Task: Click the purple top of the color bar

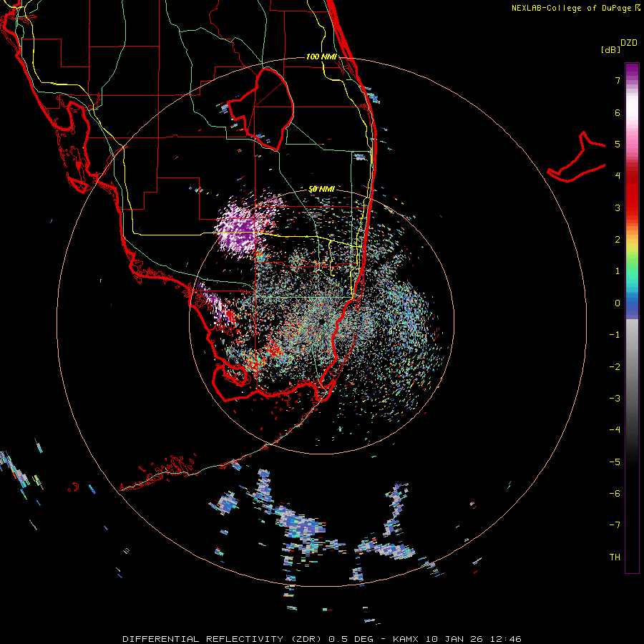Action: [632, 71]
